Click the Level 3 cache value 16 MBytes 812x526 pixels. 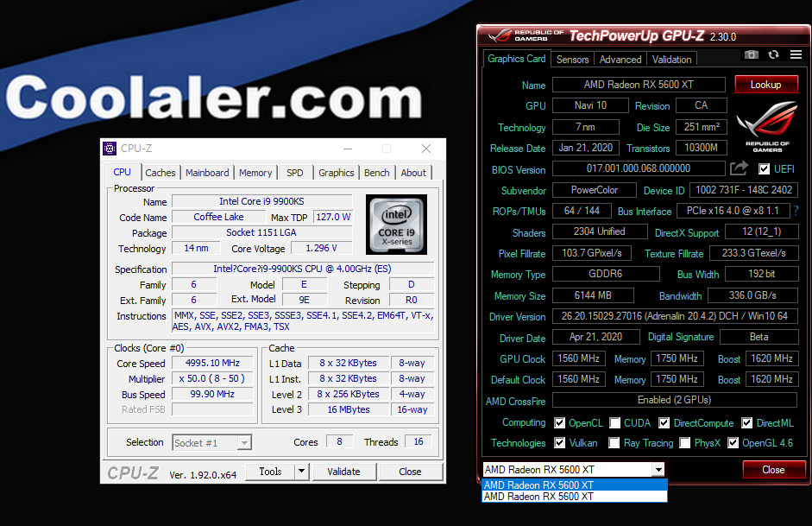coord(349,409)
